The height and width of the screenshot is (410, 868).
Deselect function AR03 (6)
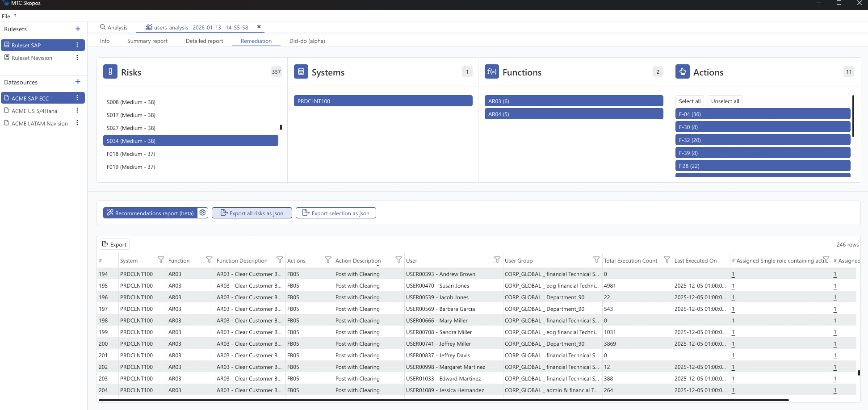(574, 100)
